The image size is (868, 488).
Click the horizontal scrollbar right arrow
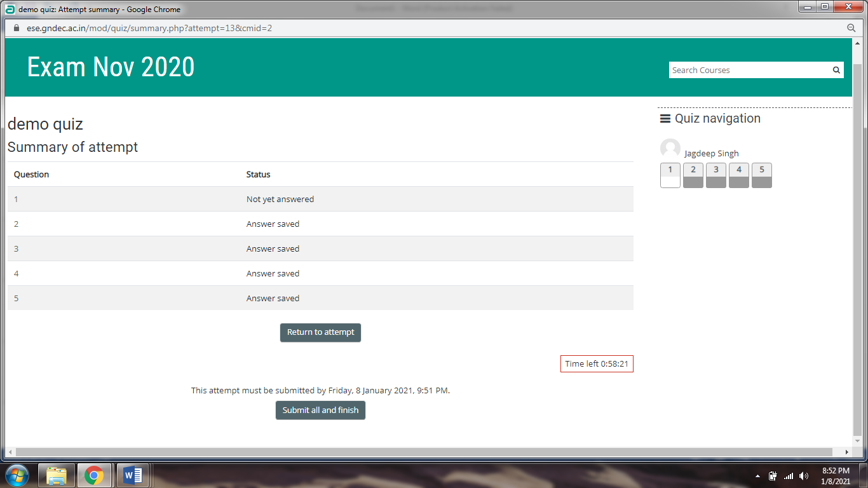pos(846,452)
